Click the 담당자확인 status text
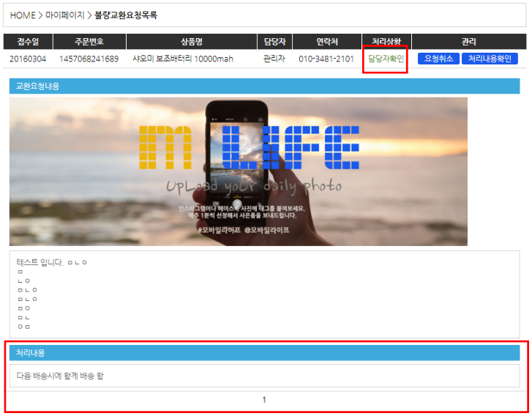Screen dimensions: 532x416 click(386, 59)
